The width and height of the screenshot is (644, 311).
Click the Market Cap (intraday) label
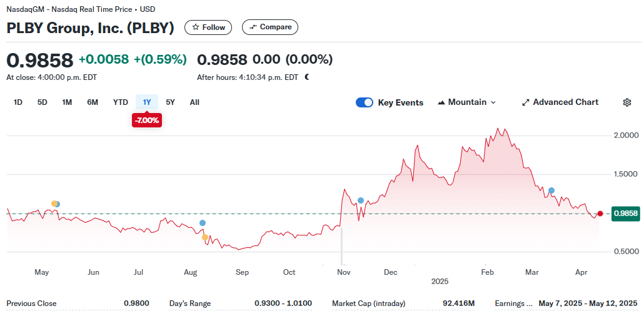[368, 304]
